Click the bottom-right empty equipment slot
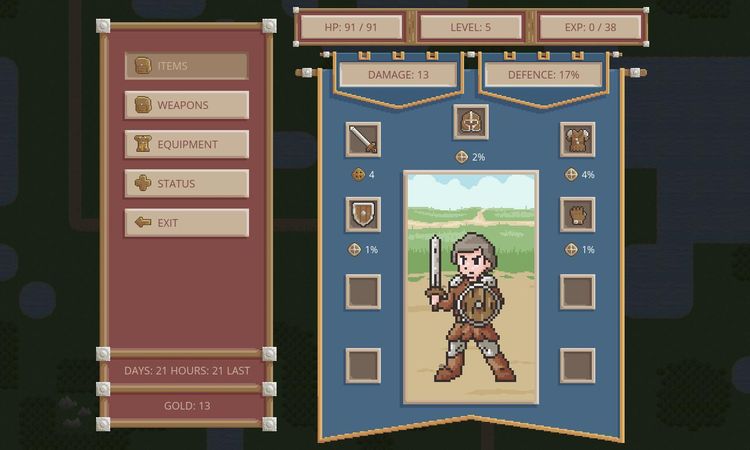This screenshot has width=750, height=450. coord(577,364)
